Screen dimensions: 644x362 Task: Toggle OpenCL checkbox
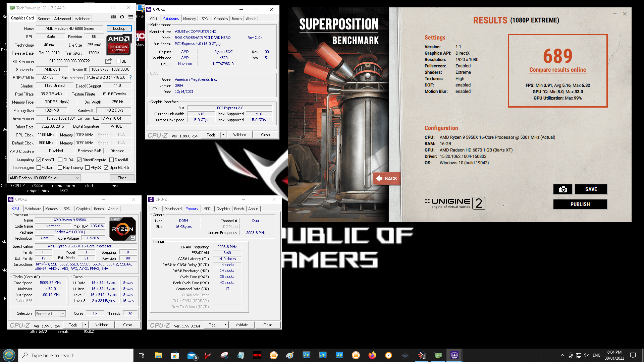(39, 160)
